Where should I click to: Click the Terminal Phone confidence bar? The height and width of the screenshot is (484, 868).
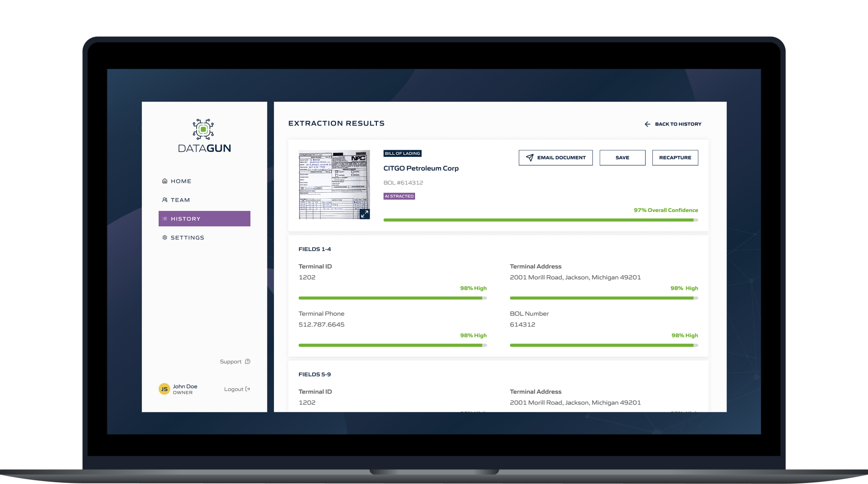coord(393,345)
